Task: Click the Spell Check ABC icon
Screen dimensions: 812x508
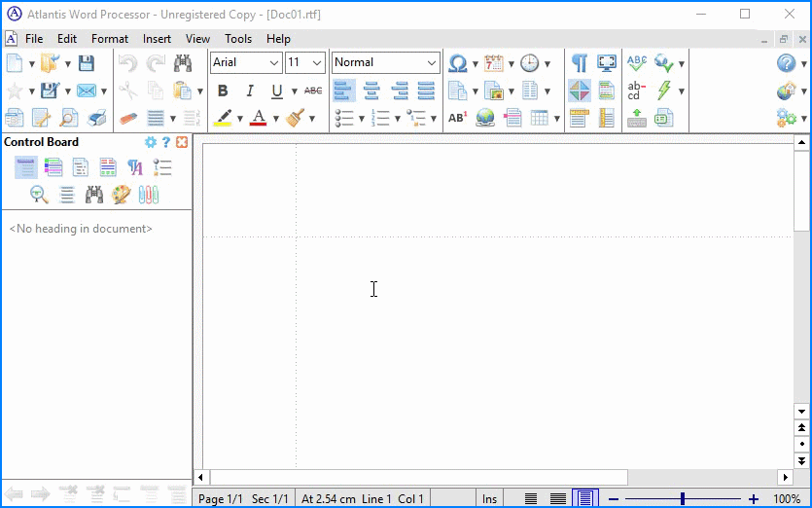Action: [636, 63]
